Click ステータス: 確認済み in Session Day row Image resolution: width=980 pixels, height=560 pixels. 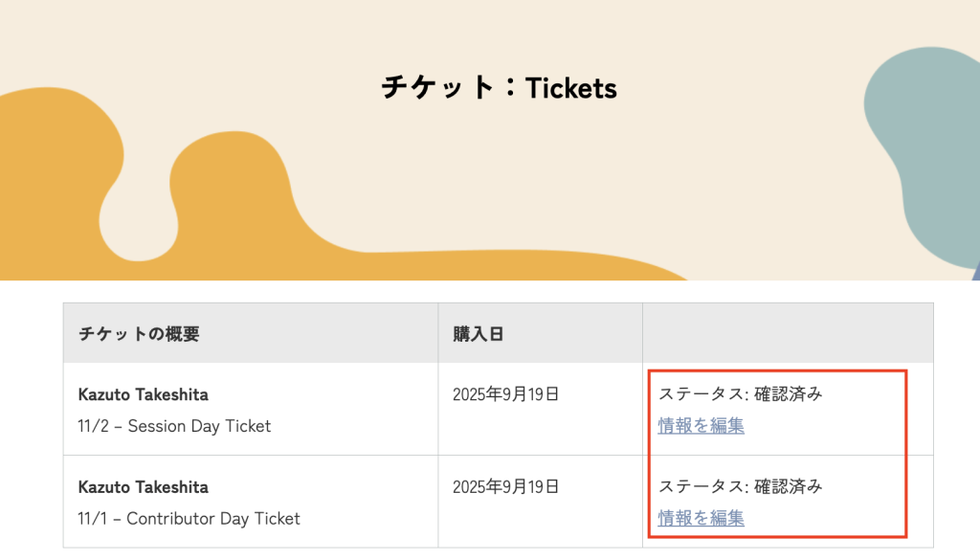pyautogui.click(x=741, y=393)
